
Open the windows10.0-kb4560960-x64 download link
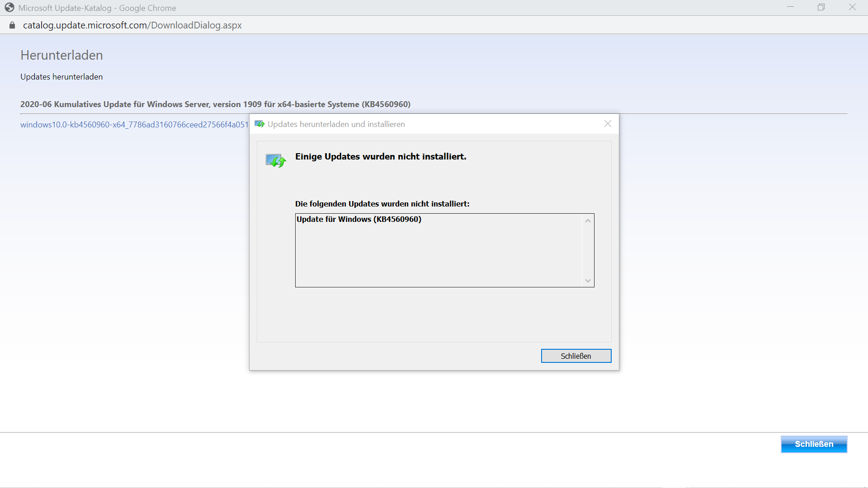pos(134,125)
